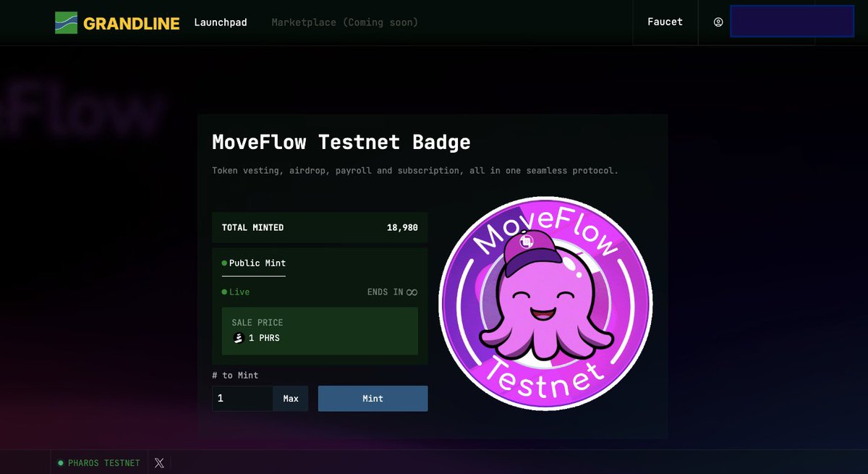The image size is (868, 474).
Task: Click the Token vesting description text
Action: [415, 172]
